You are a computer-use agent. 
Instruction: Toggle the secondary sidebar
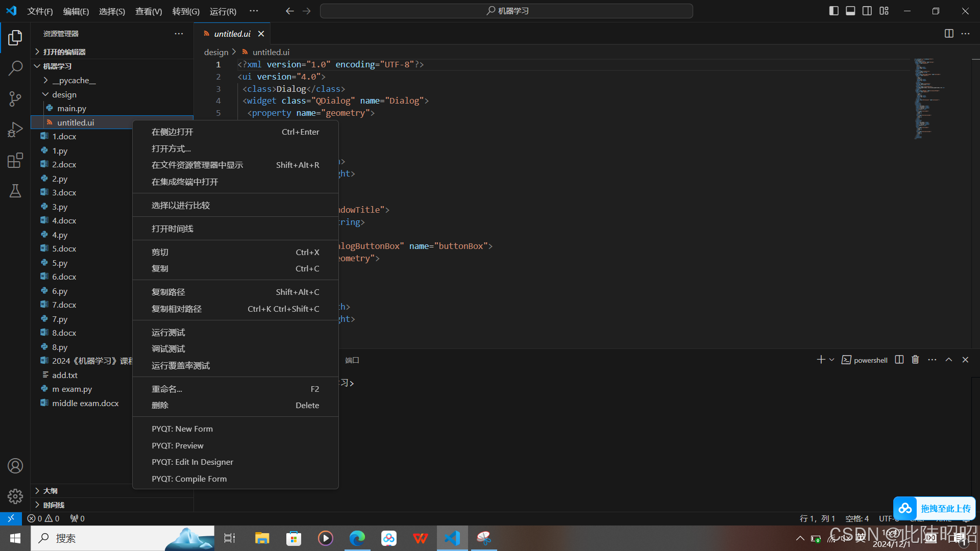(867, 10)
